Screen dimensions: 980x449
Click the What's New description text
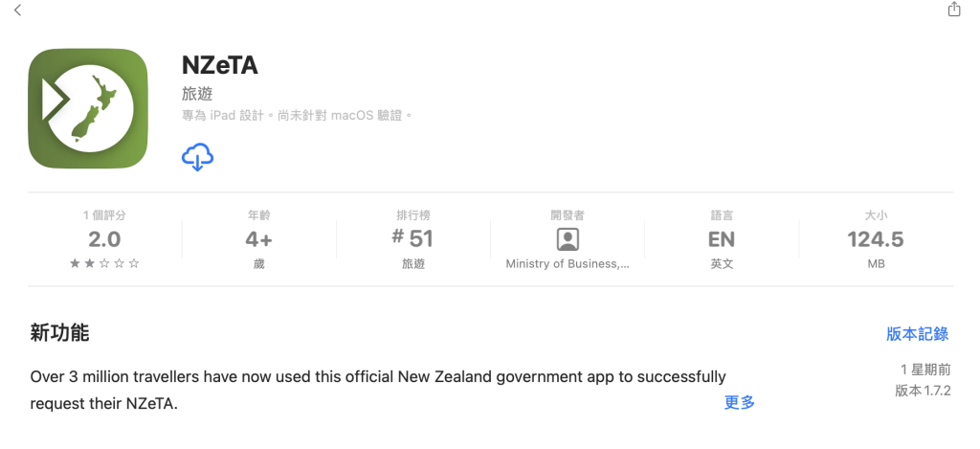pos(378,391)
